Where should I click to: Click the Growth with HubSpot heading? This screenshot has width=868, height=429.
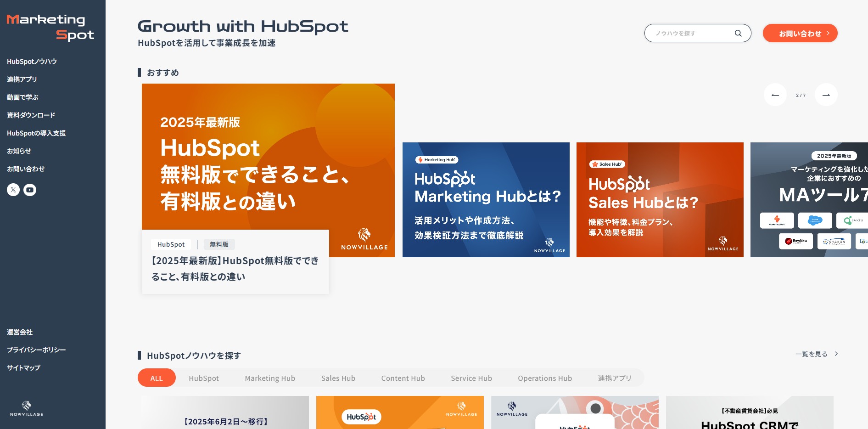point(243,26)
